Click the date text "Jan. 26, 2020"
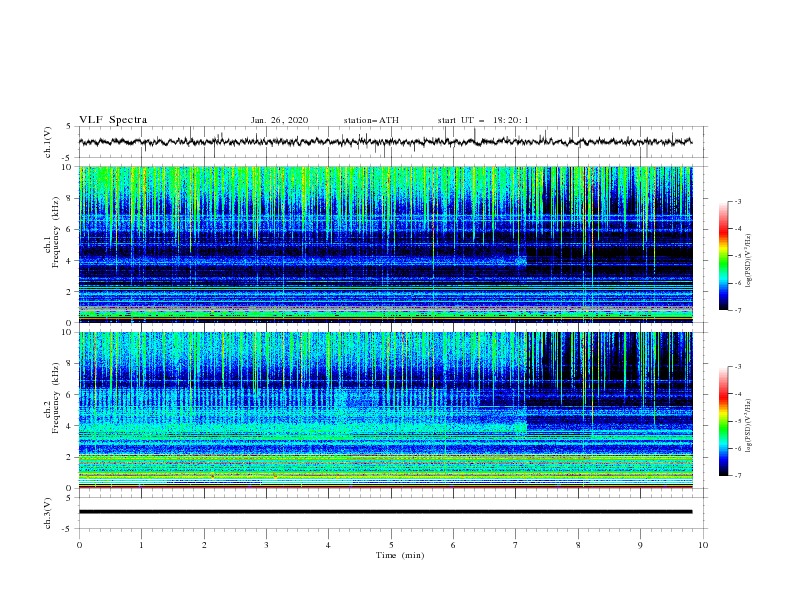 tap(279, 120)
